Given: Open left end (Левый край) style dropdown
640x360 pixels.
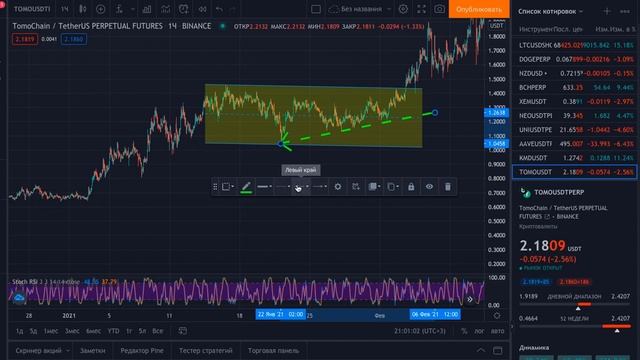Looking at the screenshot, I should 301,187.
